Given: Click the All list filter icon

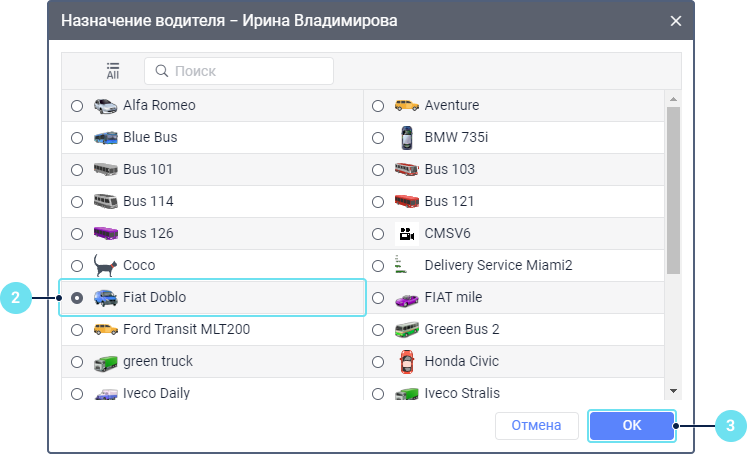Looking at the screenshot, I should pyautogui.click(x=113, y=71).
